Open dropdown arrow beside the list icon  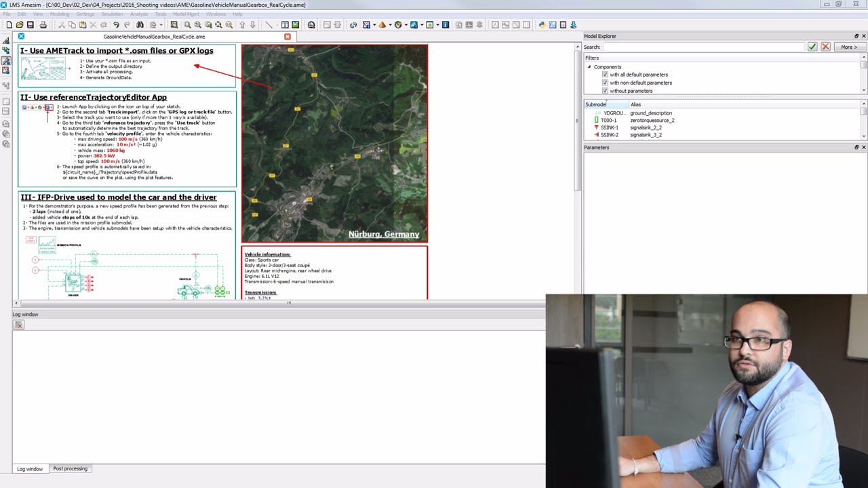pos(161,24)
